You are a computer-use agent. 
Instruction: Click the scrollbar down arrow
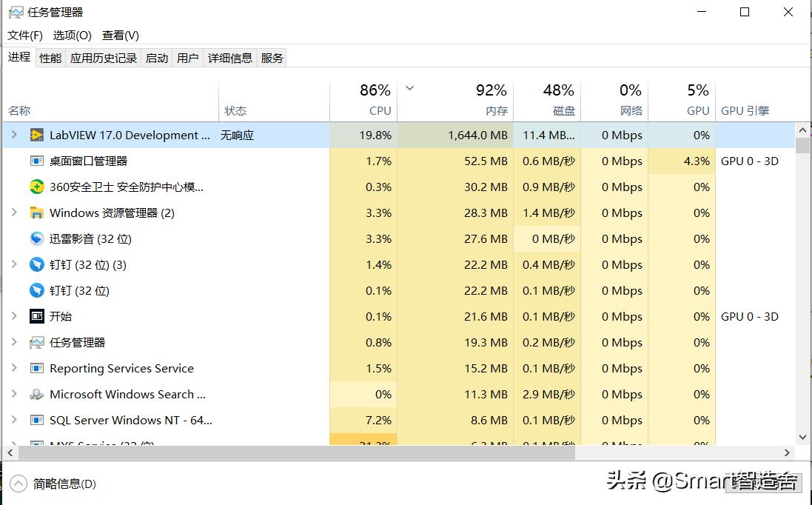(802, 437)
